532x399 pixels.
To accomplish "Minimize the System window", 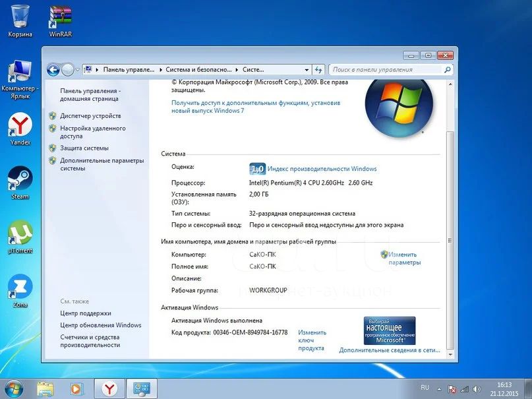I will [x=411, y=55].
